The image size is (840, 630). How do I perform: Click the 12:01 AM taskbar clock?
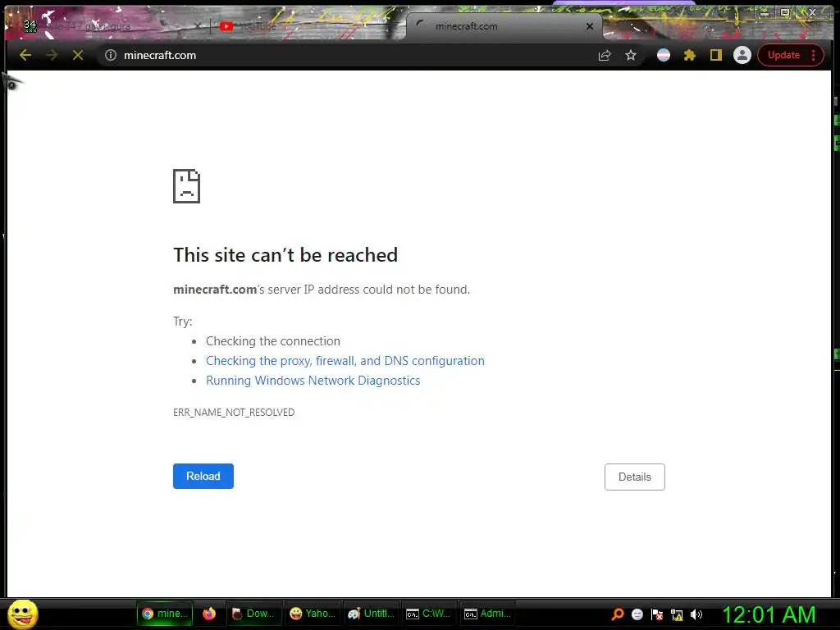769,614
